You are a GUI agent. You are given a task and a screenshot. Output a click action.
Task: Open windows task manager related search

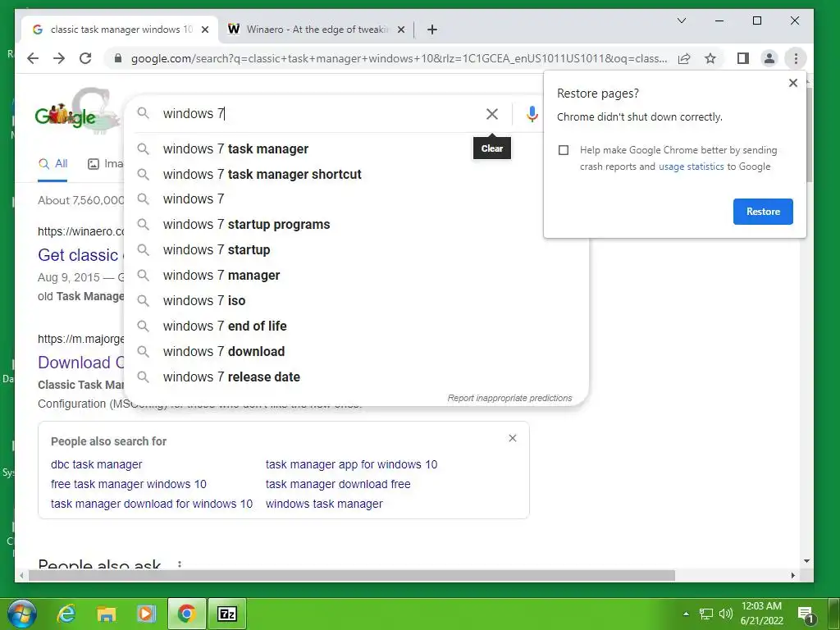(x=324, y=504)
